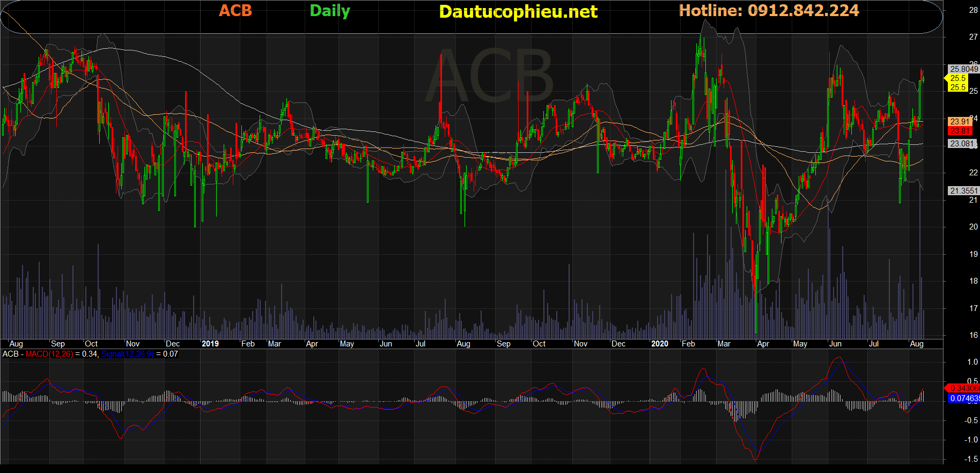Click the -1.5 tick on MACD axis
The width and height of the screenshot is (980, 473).
pyautogui.click(x=971, y=459)
